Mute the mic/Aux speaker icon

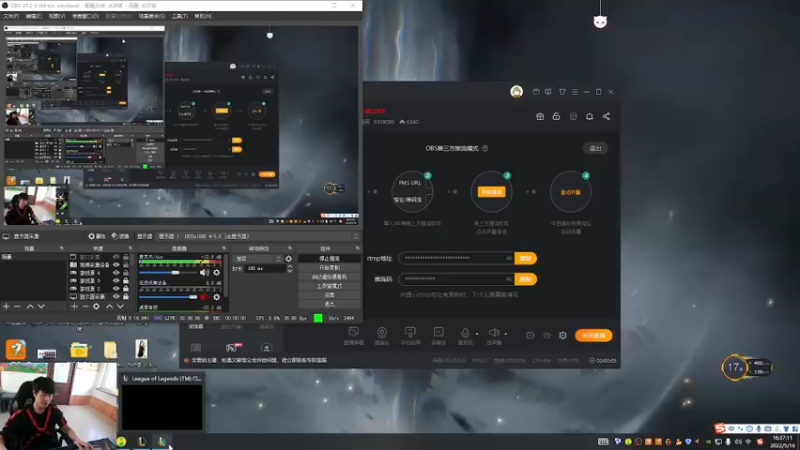[x=205, y=272]
